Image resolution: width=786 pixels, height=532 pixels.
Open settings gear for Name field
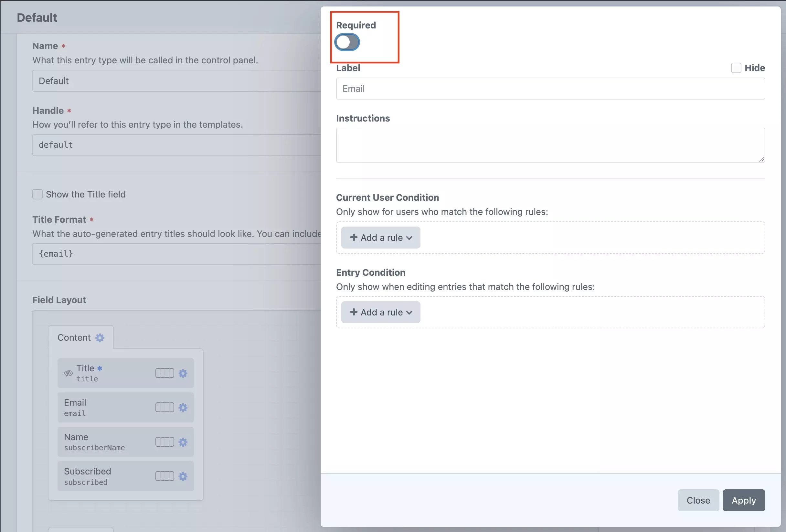(183, 442)
